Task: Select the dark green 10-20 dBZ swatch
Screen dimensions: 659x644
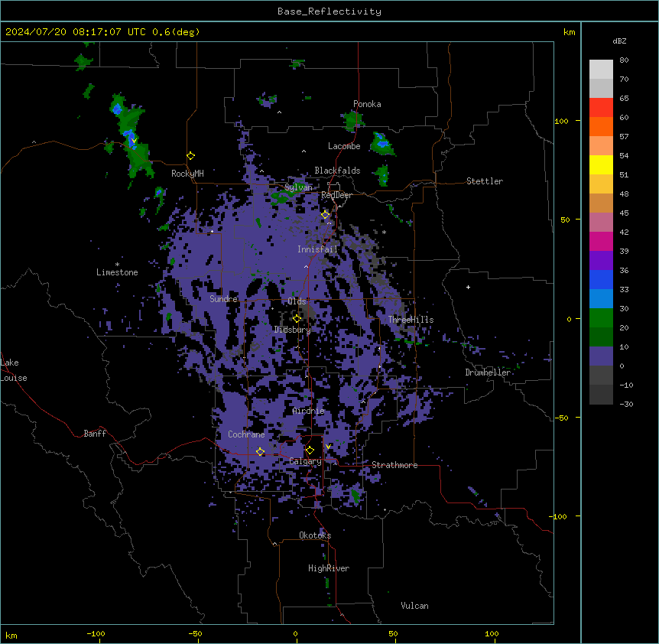Action: (x=601, y=337)
